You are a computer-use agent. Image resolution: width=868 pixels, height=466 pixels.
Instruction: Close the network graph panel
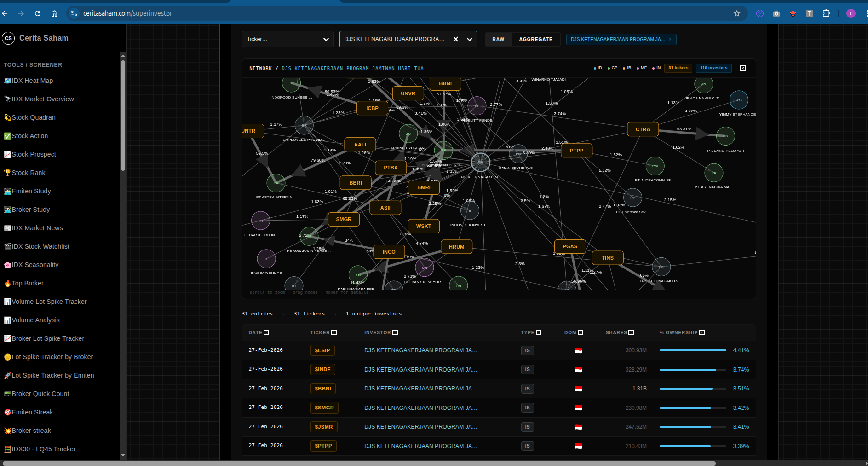click(x=742, y=68)
